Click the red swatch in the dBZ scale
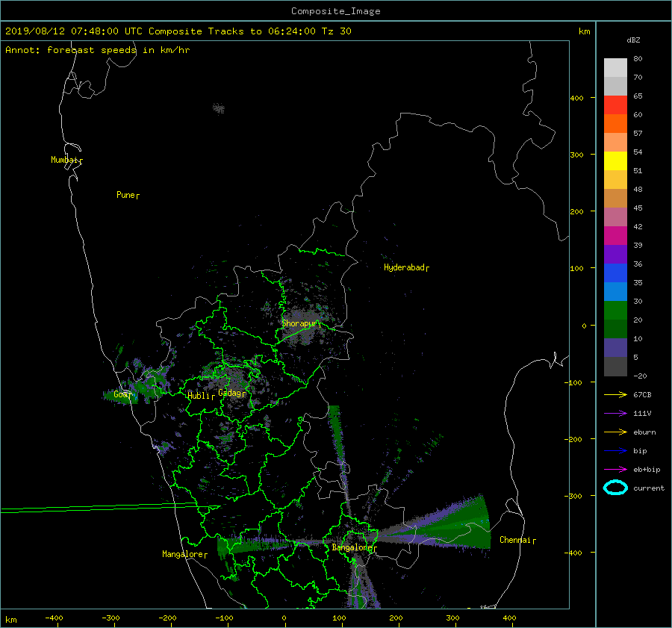 point(615,105)
